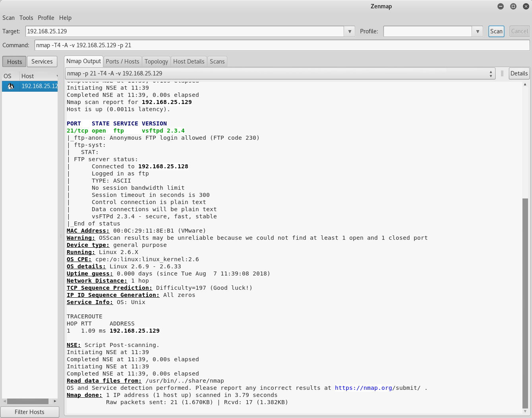Image resolution: width=532 pixels, height=418 pixels.
Task: Click connected-to IP "192.168.25.128"
Action: click(x=163, y=166)
